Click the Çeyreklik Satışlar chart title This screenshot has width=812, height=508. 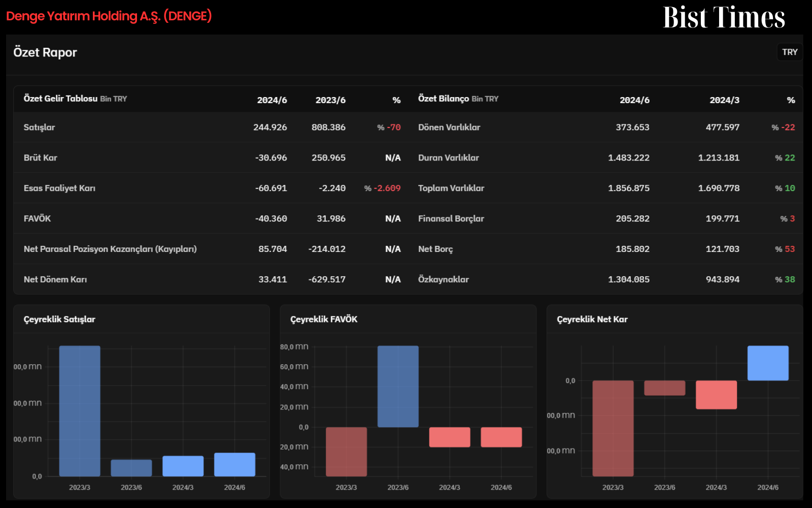[59, 319]
